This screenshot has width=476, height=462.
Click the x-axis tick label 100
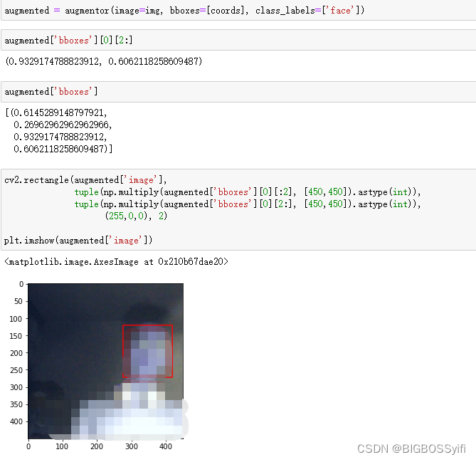click(62, 446)
